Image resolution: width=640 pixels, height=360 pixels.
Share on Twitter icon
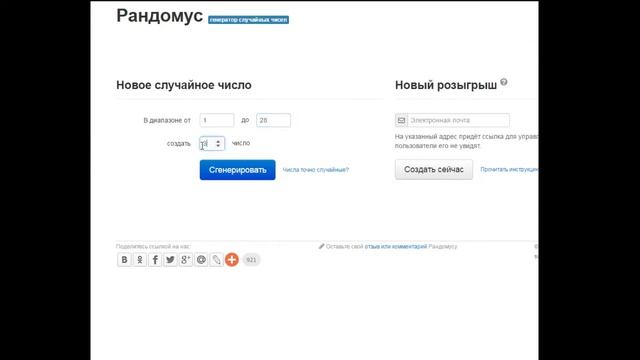click(x=170, y=260)
